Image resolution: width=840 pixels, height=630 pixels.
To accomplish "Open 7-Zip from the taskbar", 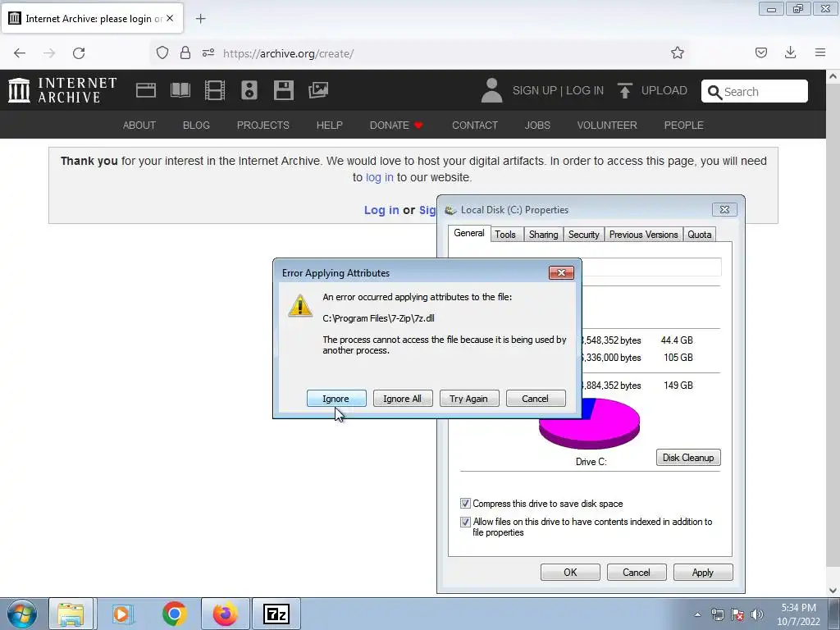I will (276, 614).
